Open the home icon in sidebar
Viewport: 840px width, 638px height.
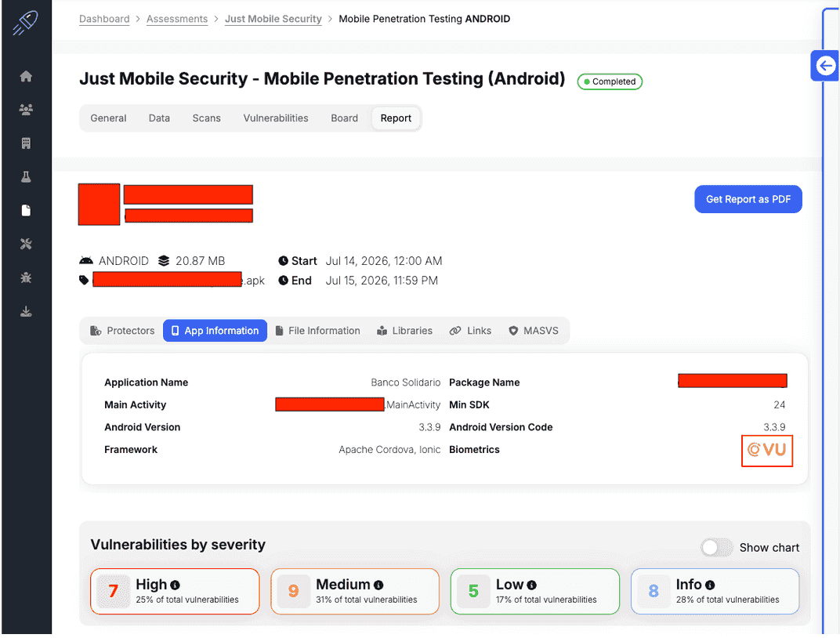(26, 76)
